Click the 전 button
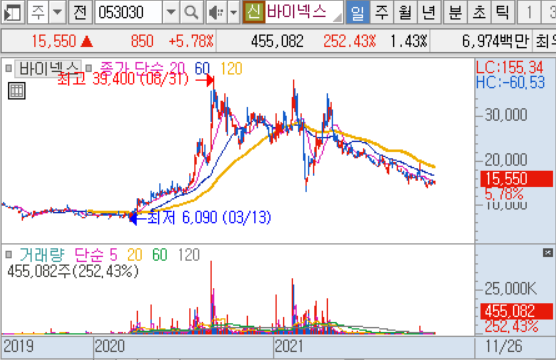Image resolution: width=556 pixels, height=360 pixels. point(80,12)
